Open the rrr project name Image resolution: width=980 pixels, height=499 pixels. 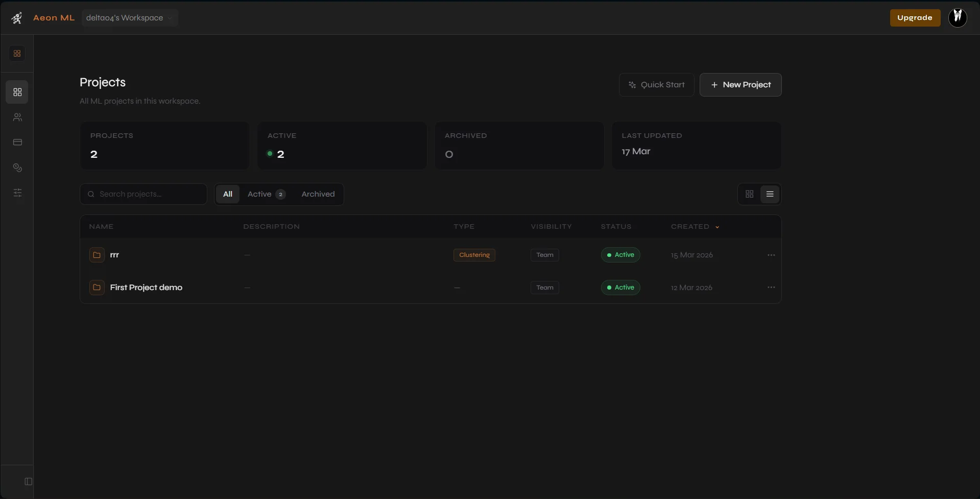pos(114,255)
